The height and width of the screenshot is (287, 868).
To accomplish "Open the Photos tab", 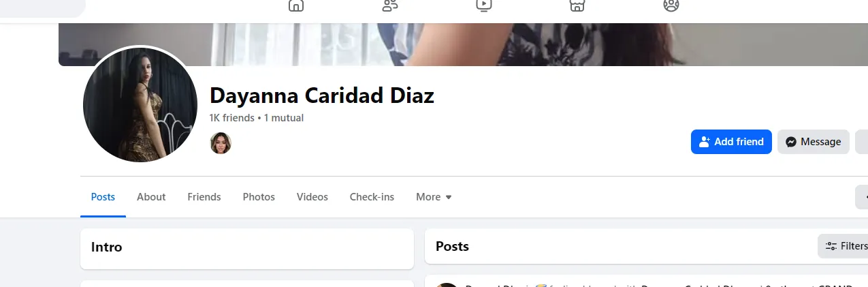I will [259, 197].
